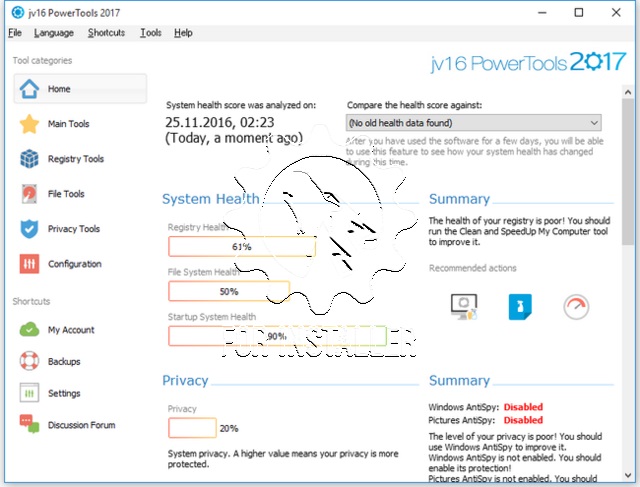Open the Privacy Tools label
640x487 pixels.
[x=74, y=229]
